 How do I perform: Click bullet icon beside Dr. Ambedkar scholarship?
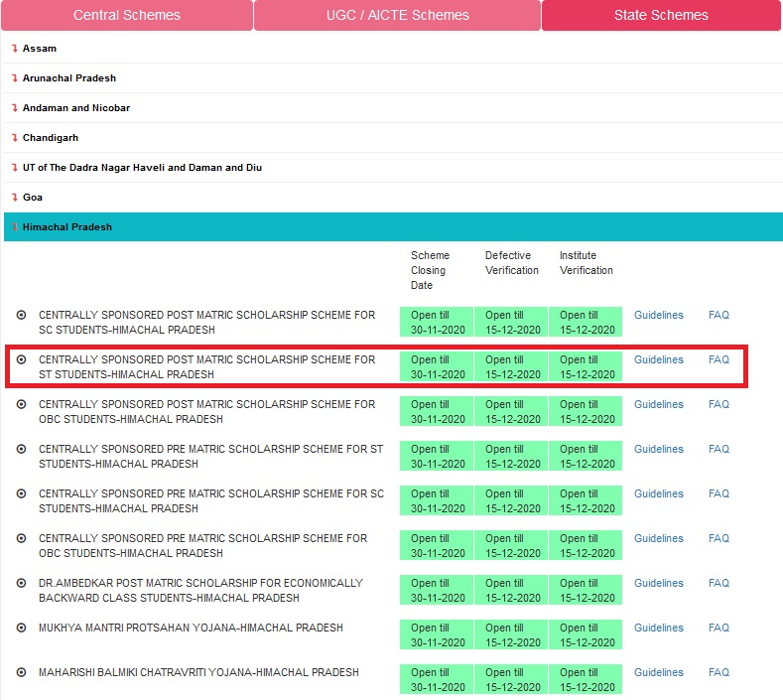21,583
